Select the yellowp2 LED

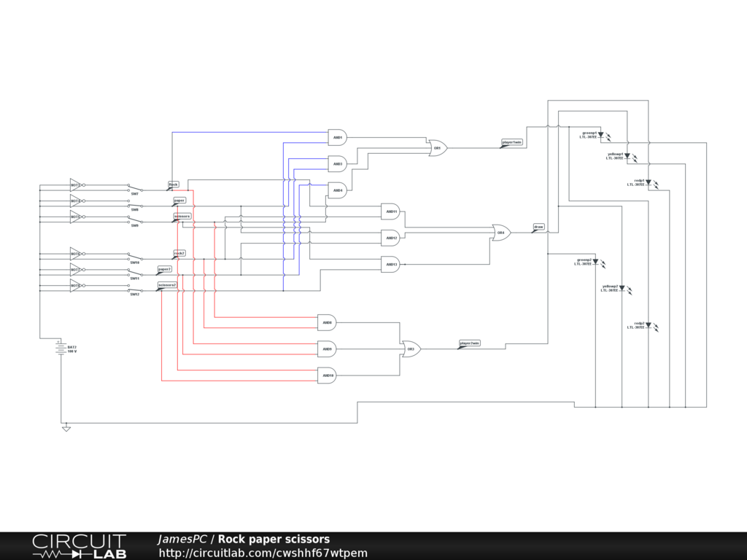(x=622, y=288)
